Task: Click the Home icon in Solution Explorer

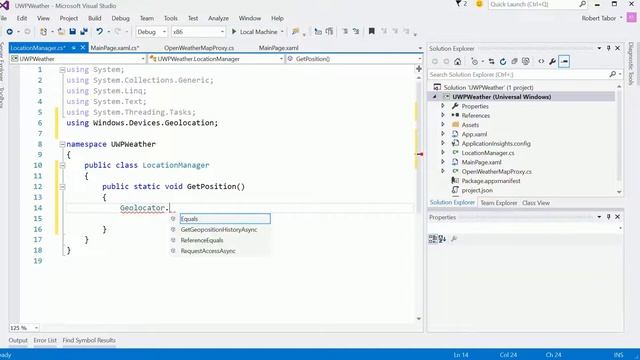Action: tap(458, 62)
